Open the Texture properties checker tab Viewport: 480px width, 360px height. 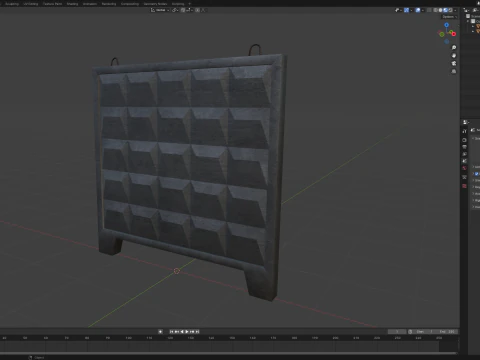(x=464, y=186)
